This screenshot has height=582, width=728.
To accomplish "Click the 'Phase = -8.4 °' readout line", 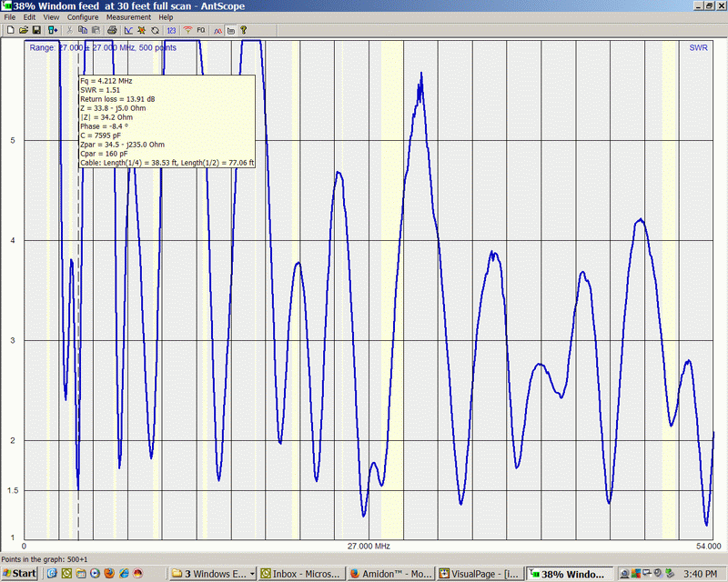I will tap(104, 126).
